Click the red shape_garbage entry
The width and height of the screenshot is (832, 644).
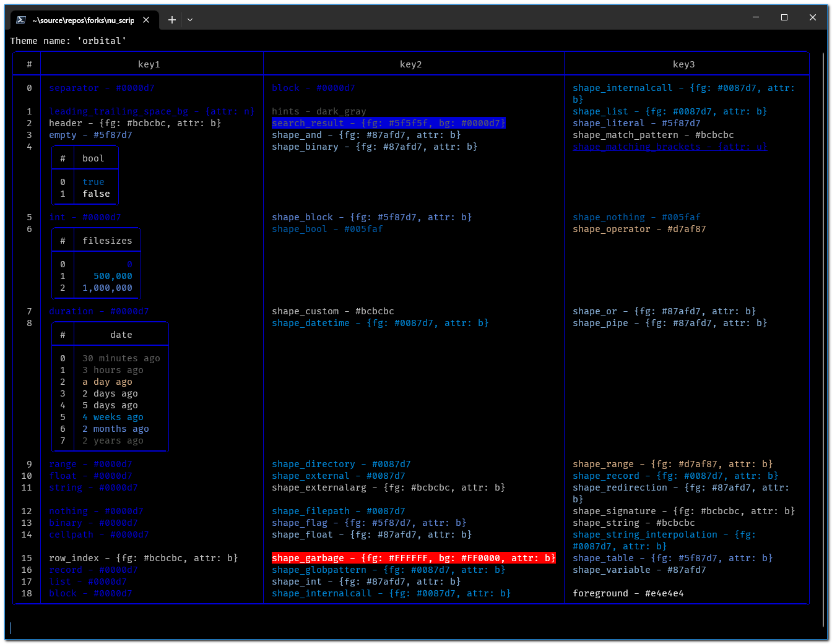[x=414, y=558]
